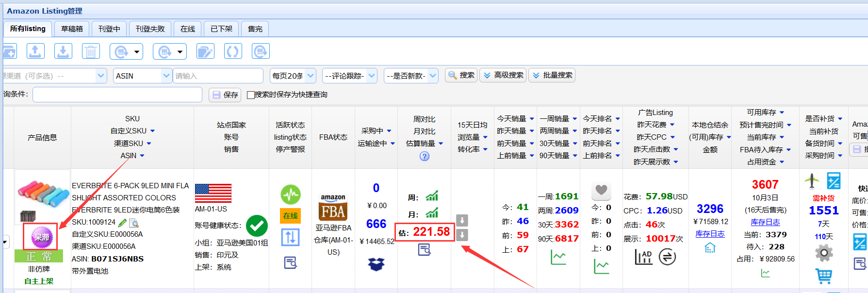The image size is (868, 293).
Task: Click the blue up-down arrows listing icon
Action: click(x=290, y=237)
